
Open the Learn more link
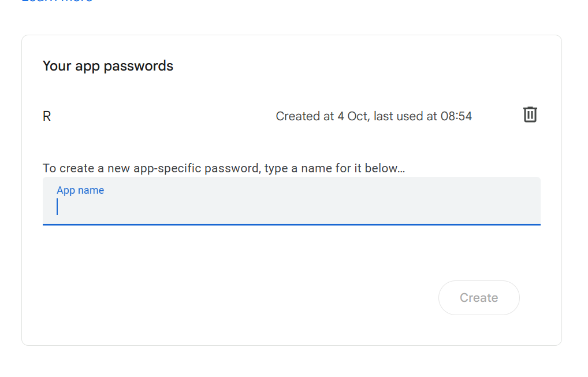point(56,2)
